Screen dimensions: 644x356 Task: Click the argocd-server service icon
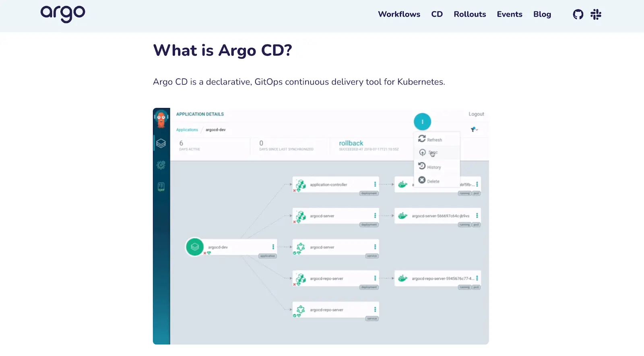coord(301,247)
